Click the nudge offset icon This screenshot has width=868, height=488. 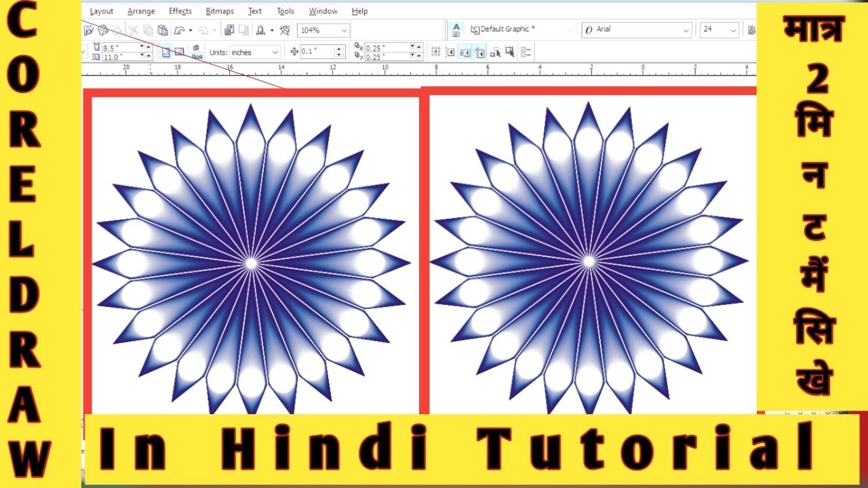(294, 52)
